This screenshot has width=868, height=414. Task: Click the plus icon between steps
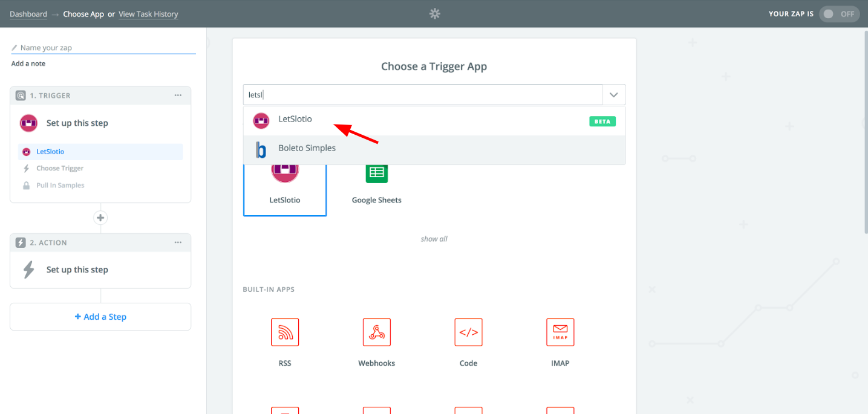100,218
